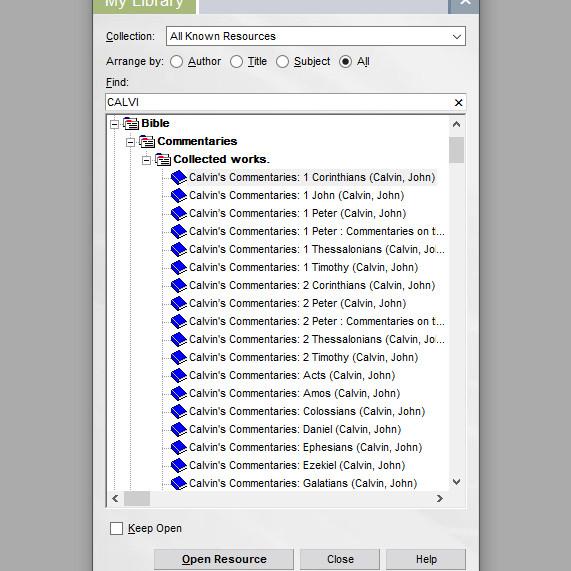Click book icon for 1 John commentary
This screenshot has width=571, height=571.
coord(179,196)
